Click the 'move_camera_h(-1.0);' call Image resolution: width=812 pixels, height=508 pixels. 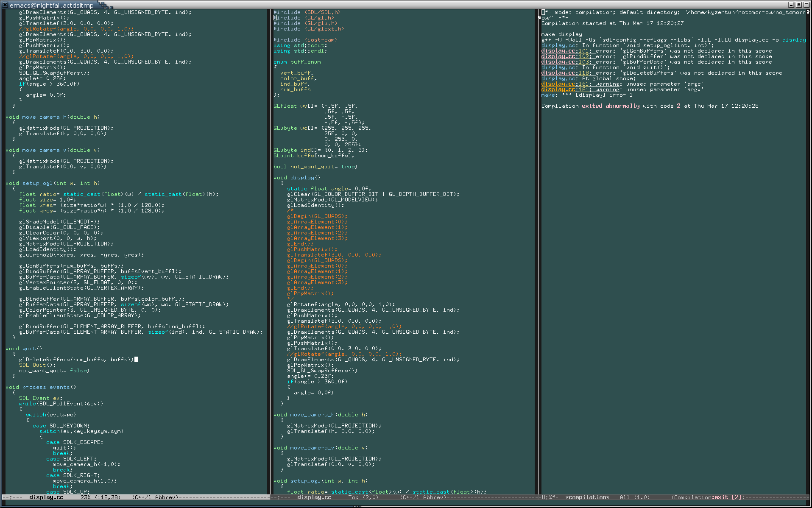[x=87, y=464]
